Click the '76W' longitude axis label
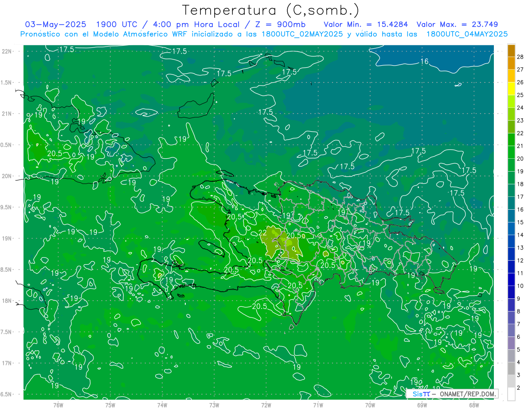This screenshot has height=411, width=532. point(58,405)
